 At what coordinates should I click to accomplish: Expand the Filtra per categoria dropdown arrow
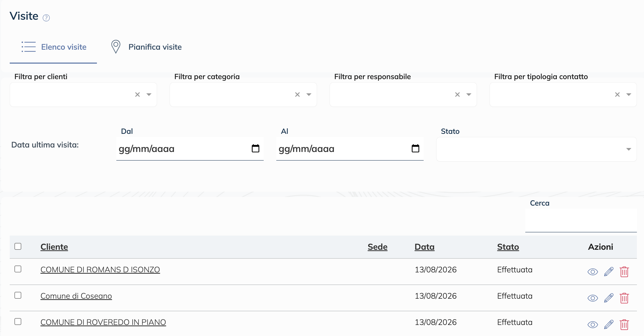(x=309, y=95)
